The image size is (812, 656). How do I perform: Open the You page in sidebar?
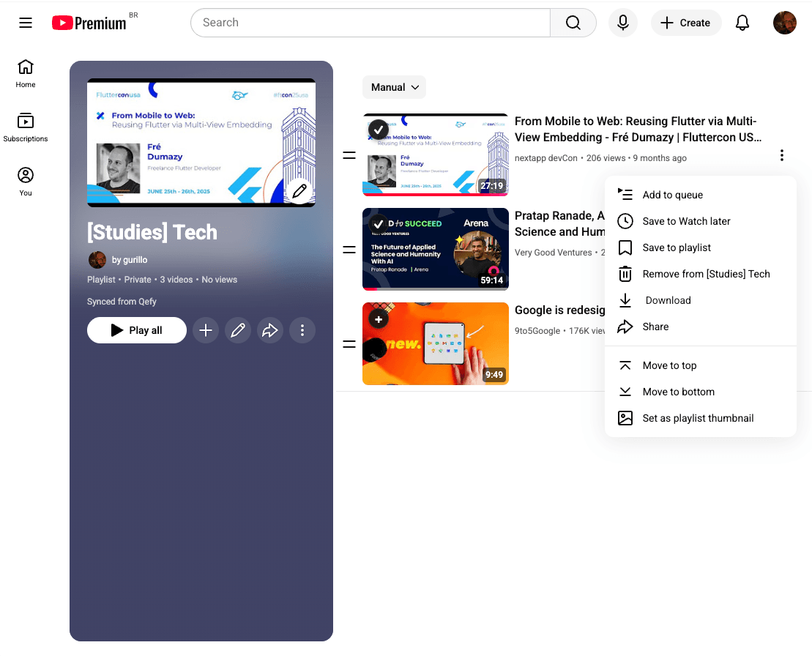click(26, 182)
